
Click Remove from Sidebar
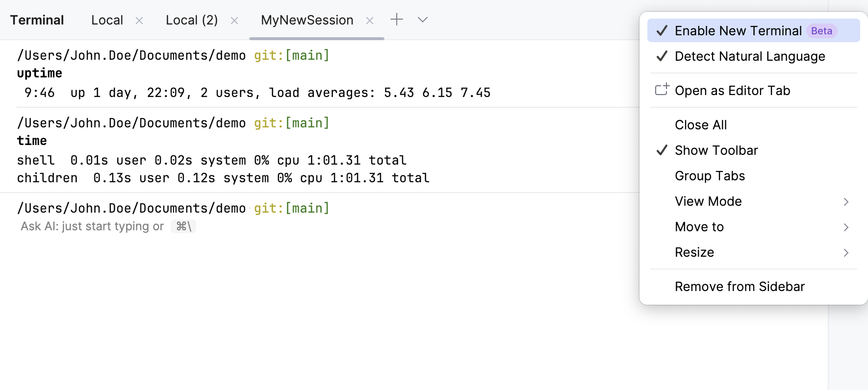[x=740, y=287]
